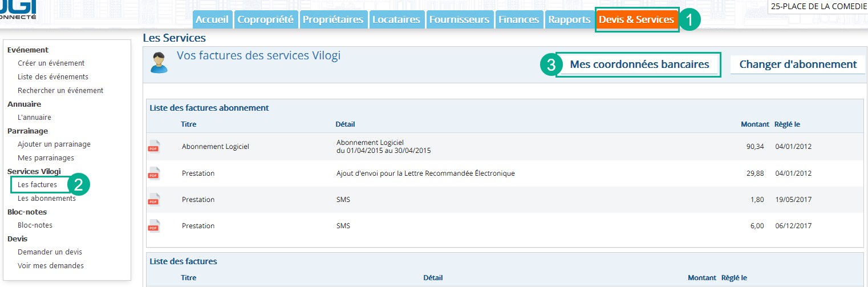Open the Finances tab

518,19
